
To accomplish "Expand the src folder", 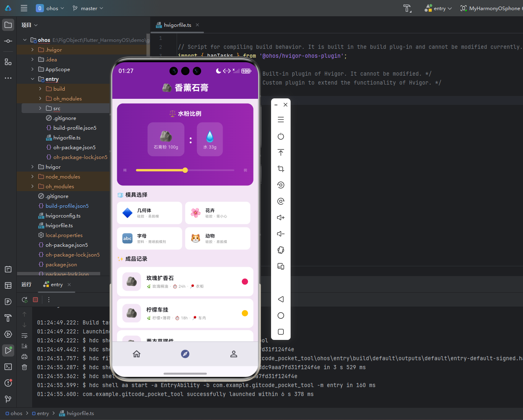I will pyautogui.click(x=40, y=108).
